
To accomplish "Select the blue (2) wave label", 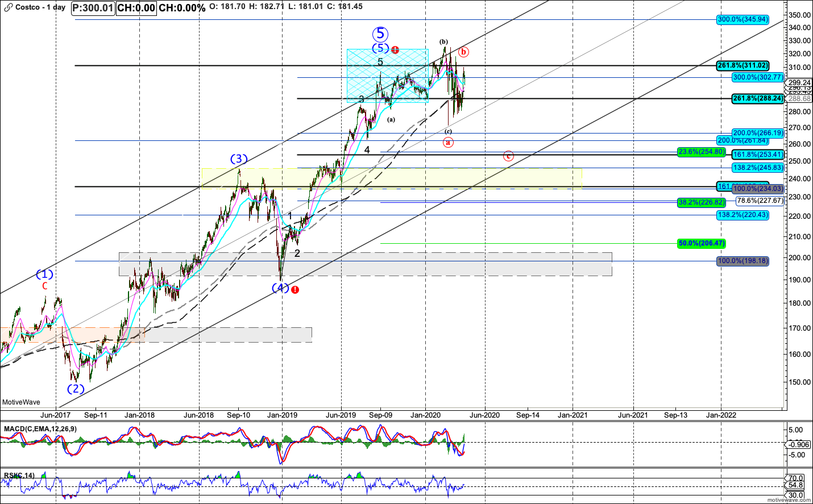I will point(76,389).
